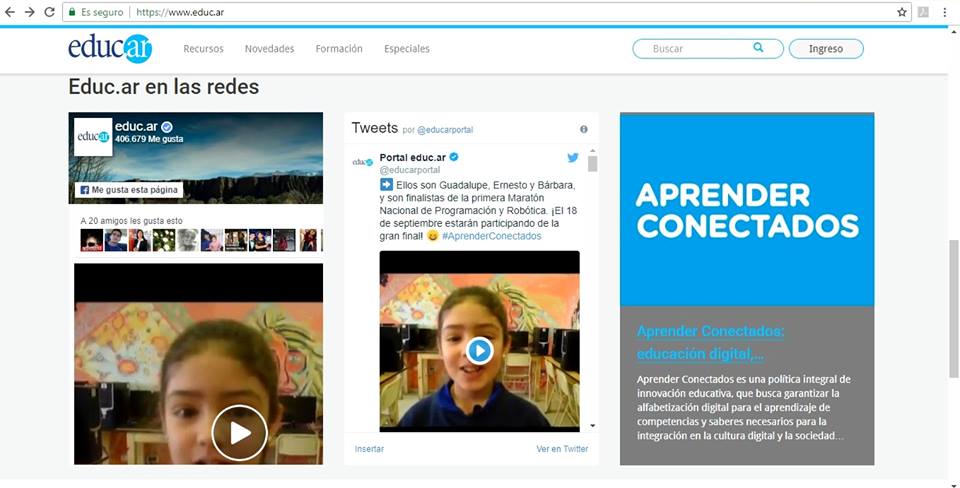Click the extension icon beside the star
Viewport: 960px width, 488px height.
[923, 12]
